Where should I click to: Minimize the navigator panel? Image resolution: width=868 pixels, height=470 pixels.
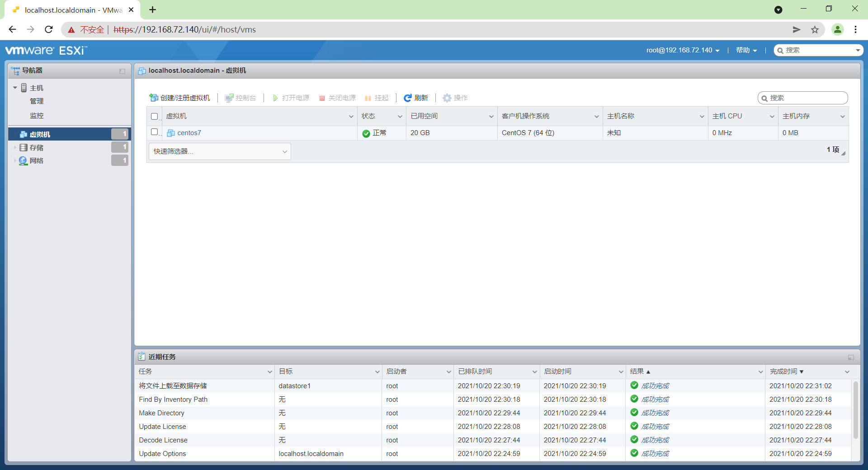pos(122,71)
